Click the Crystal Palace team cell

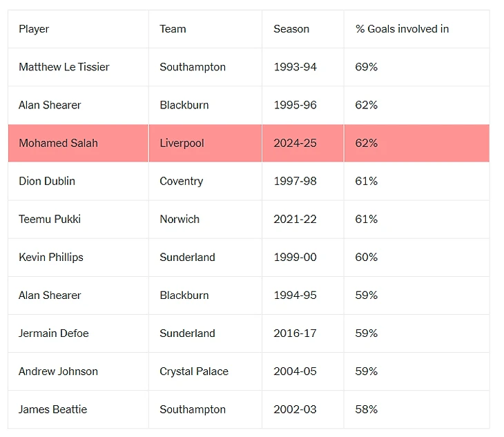pyautogui.click(x=194, y=371)
